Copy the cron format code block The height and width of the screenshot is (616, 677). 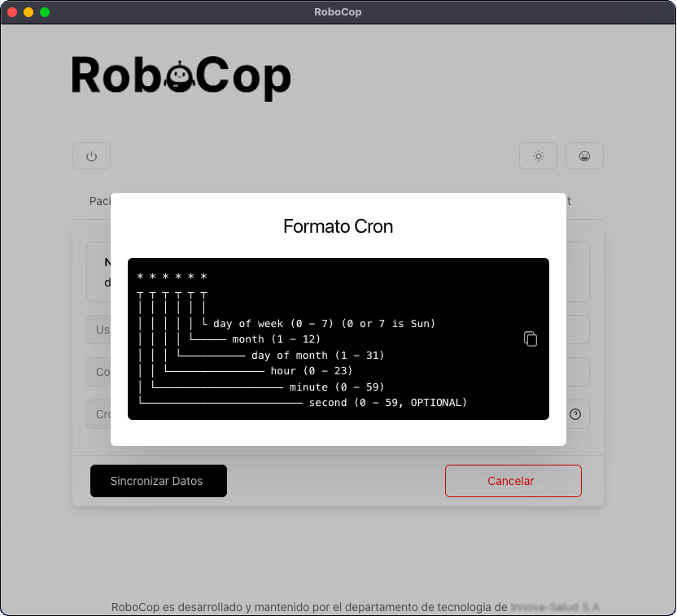tap(531, 339)
